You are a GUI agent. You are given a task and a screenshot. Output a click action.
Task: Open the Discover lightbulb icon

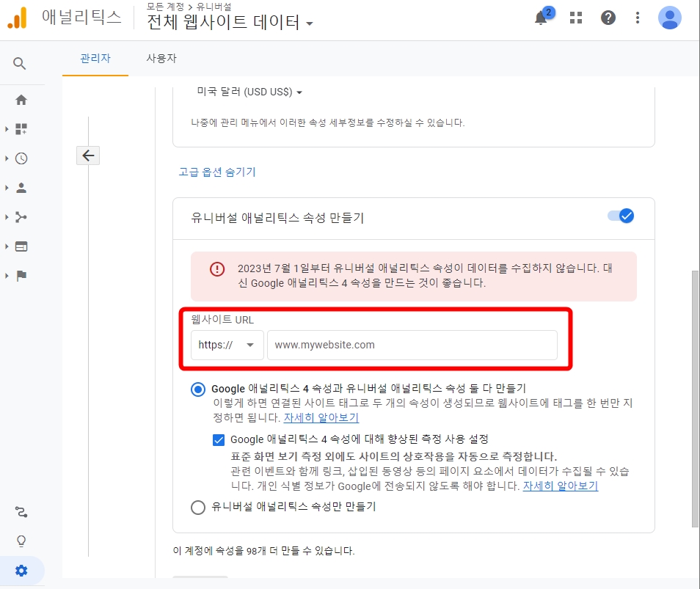pos(21,541)
